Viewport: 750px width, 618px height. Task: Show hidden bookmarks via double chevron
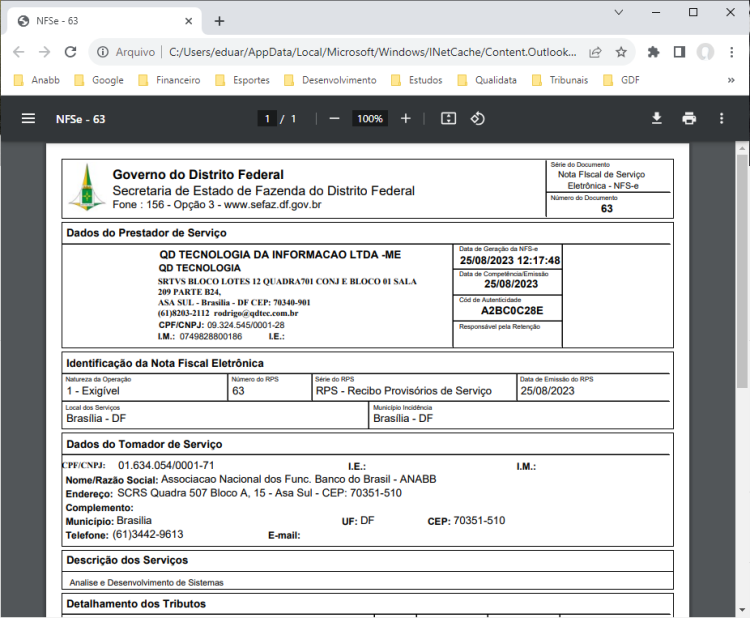[731, 80]
